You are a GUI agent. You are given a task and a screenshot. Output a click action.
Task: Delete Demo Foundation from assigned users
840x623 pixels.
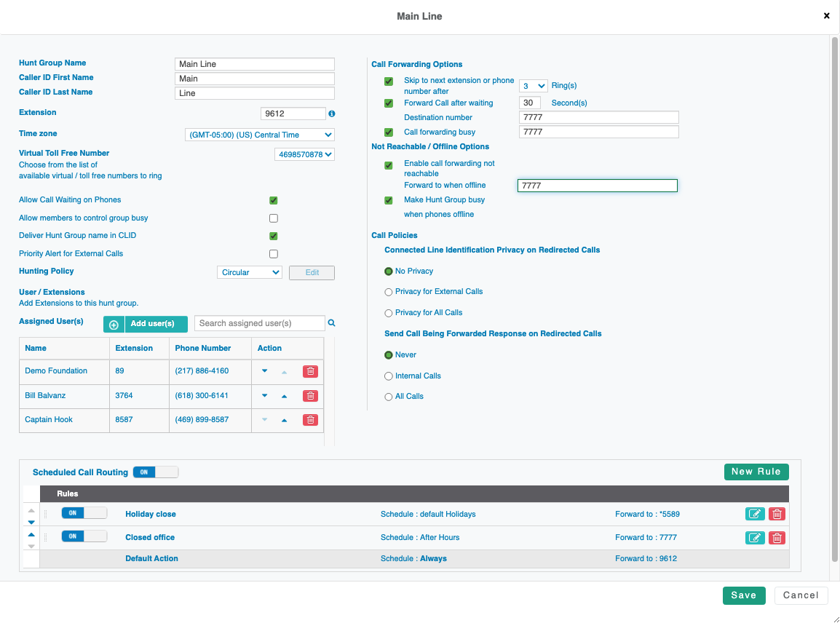pyautogui.click(x=310, y=371)
